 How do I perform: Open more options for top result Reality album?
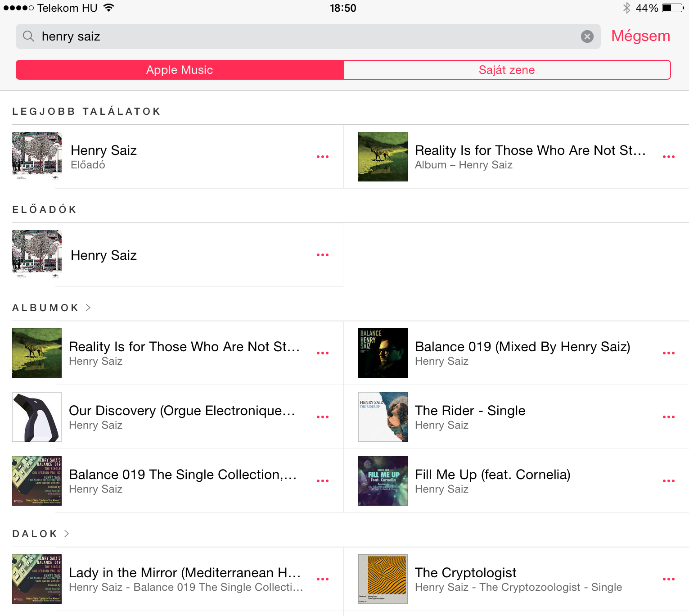(x=669, y=157)
